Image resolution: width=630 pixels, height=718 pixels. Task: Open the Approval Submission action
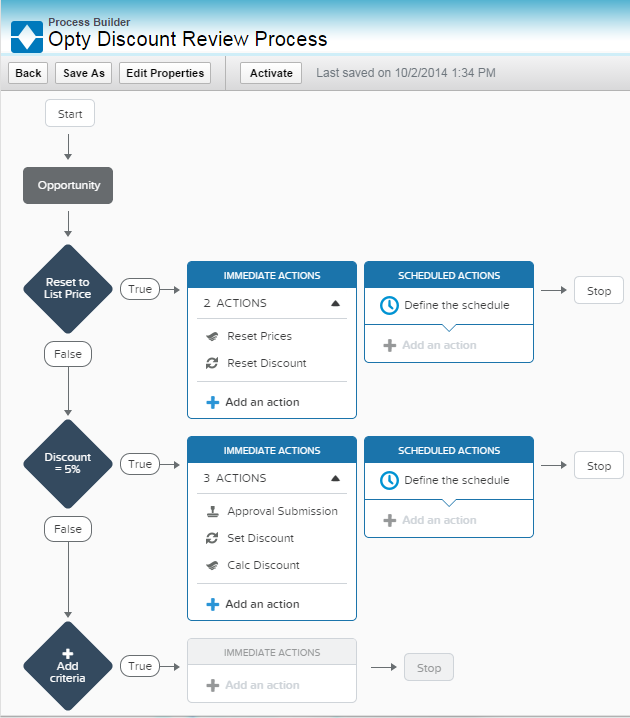tap(282, 511)
